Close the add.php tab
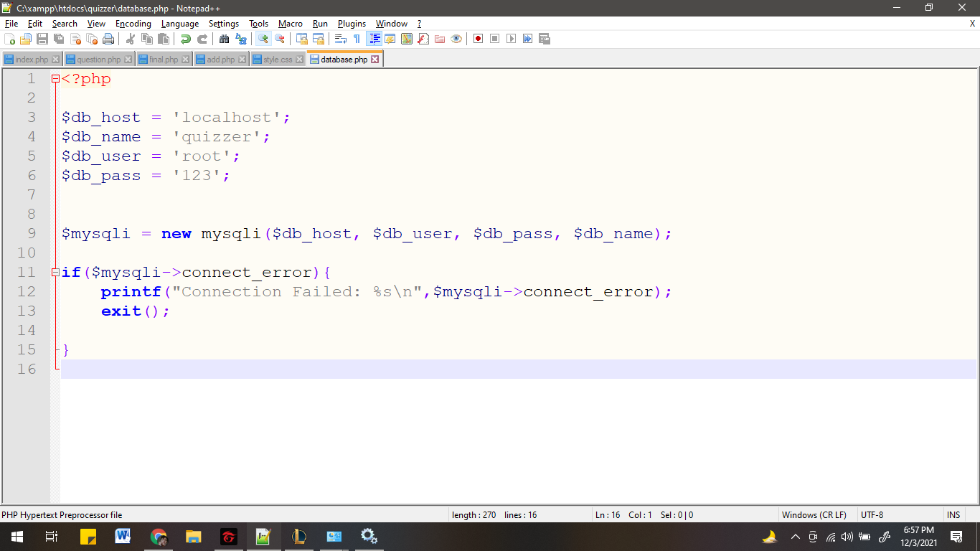The height and width of the screenshot is (551, 980). pos(242,60)
